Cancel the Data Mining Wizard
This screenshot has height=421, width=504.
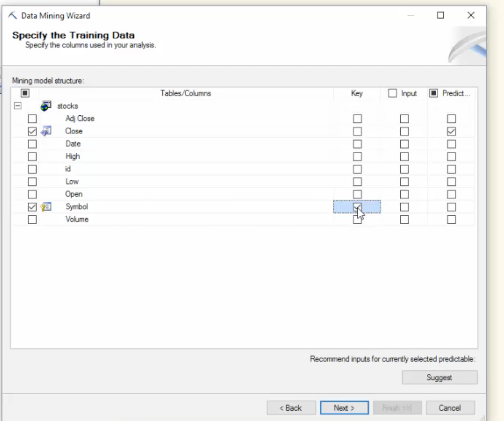450,408
